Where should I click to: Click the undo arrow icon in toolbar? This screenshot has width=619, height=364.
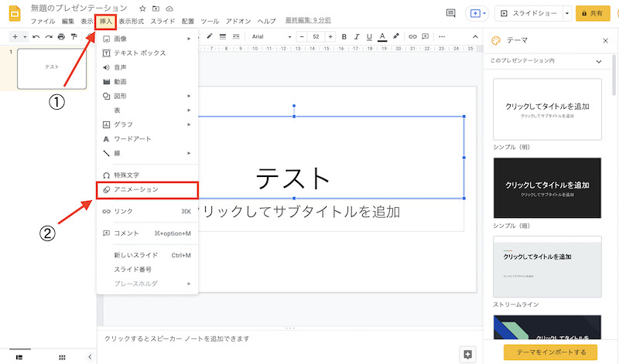tap(36, 36)
